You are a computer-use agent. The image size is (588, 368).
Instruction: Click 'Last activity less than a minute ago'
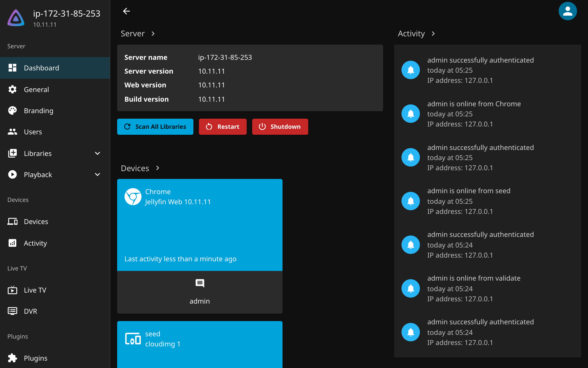click(x=180, y=259)
